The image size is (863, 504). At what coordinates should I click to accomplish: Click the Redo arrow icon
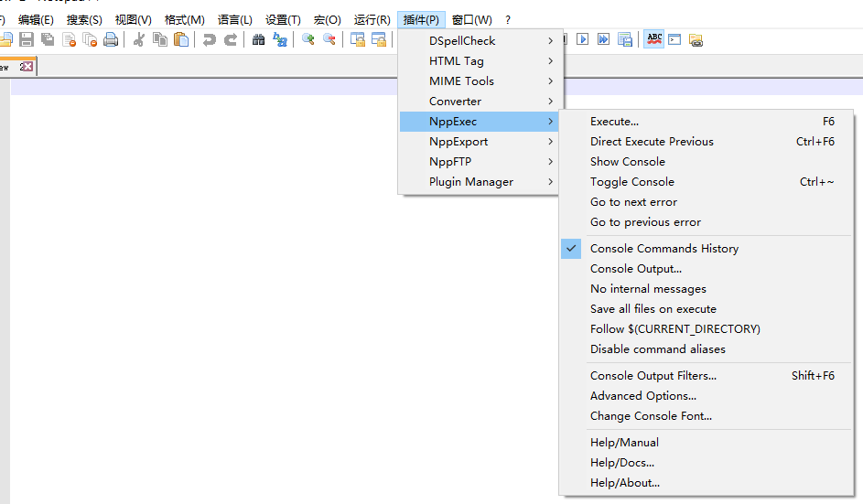[231, 39]
